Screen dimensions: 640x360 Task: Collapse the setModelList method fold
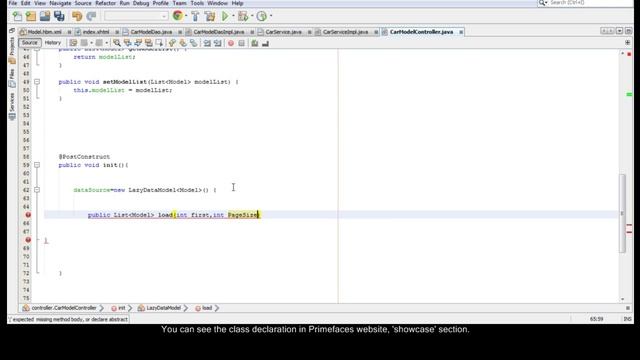pos(37,82)
